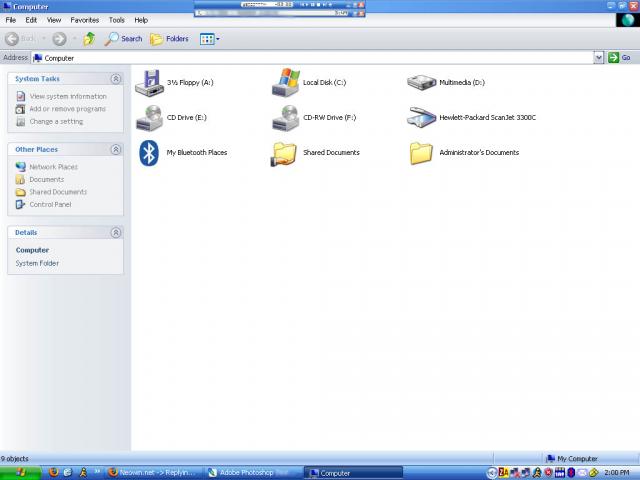Viewport: 640px width, 480px height.
Task: Click System Folder text in Details
Action: (x=37, y=263)
